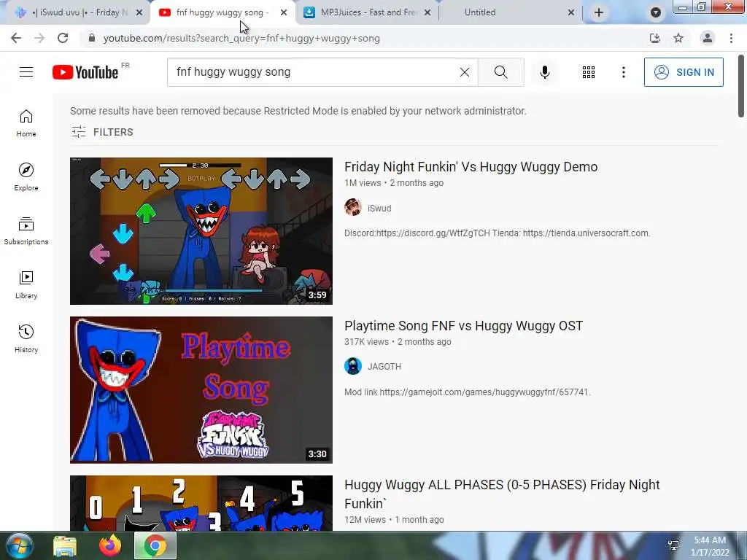
Task: Click the Chrome taskbar icon
Action: pos(155,545)
